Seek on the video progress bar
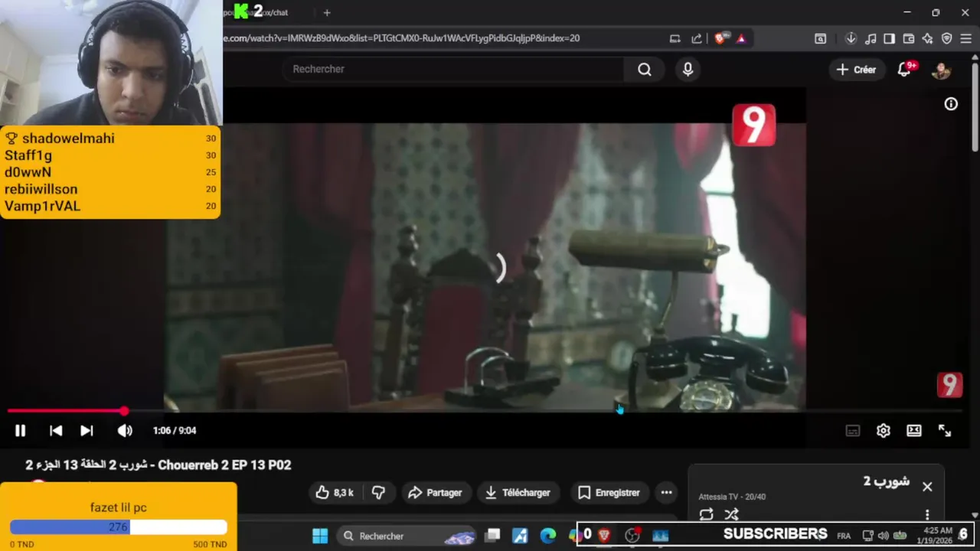Viewport: 980px width, 551px height. [x=484, y=412]
